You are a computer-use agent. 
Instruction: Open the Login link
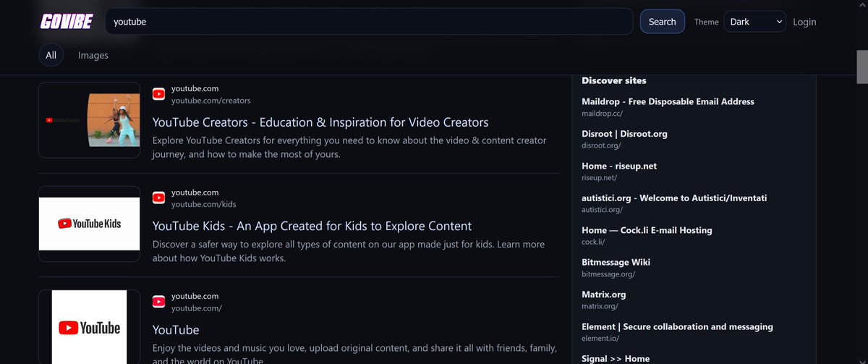point(804,22)
